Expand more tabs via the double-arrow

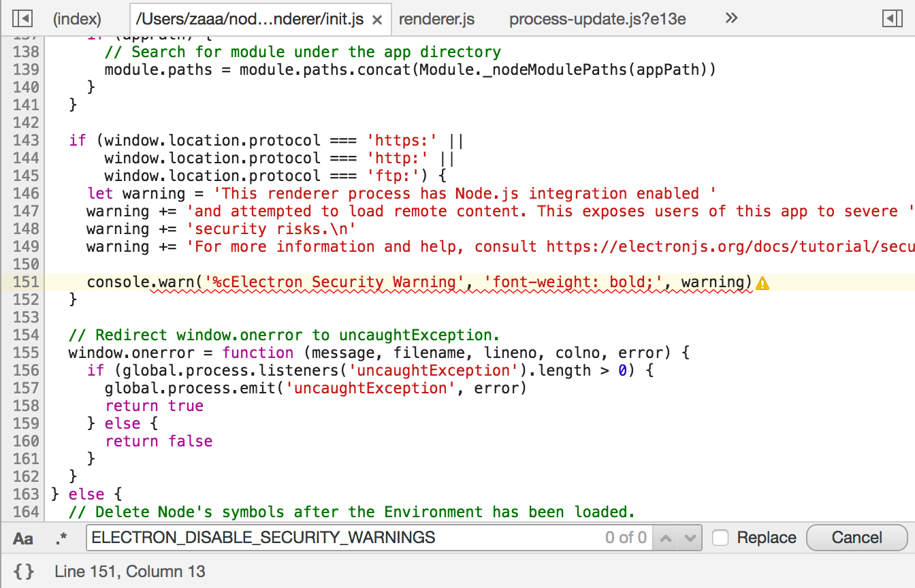click(731, 18)
